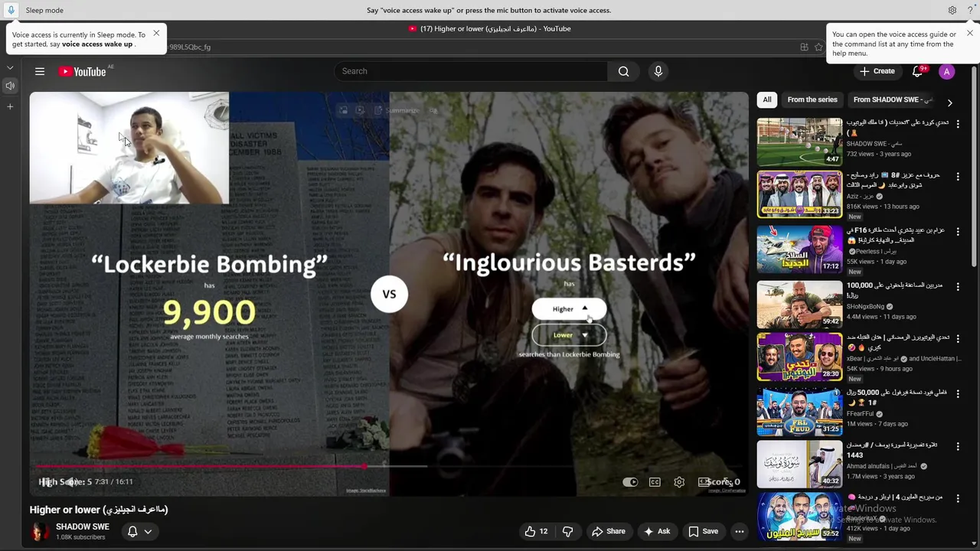980x551 pixels.
Task: Select the From SHADOW SWE chip
Action: (x=892, y=99)
